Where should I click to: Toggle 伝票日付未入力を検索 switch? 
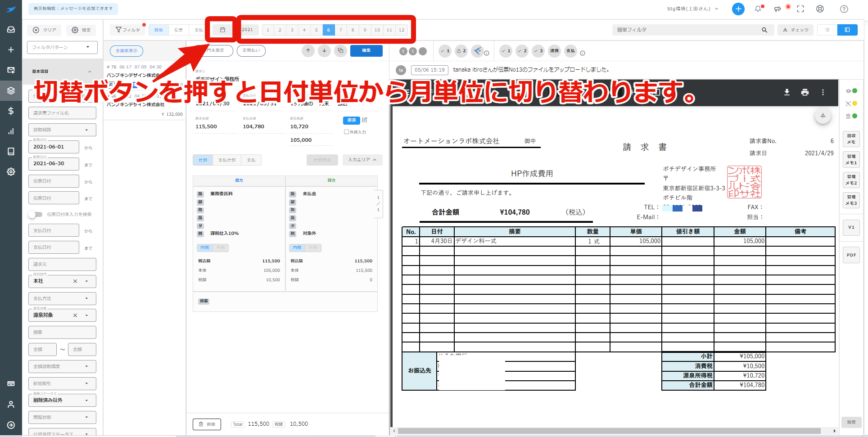pyautogui.click(x=35, y=214)
